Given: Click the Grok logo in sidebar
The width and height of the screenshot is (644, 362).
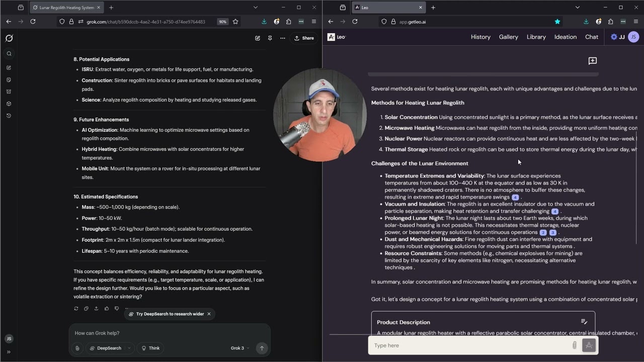Looking at the screenshot, I should [x=9, y=38].
